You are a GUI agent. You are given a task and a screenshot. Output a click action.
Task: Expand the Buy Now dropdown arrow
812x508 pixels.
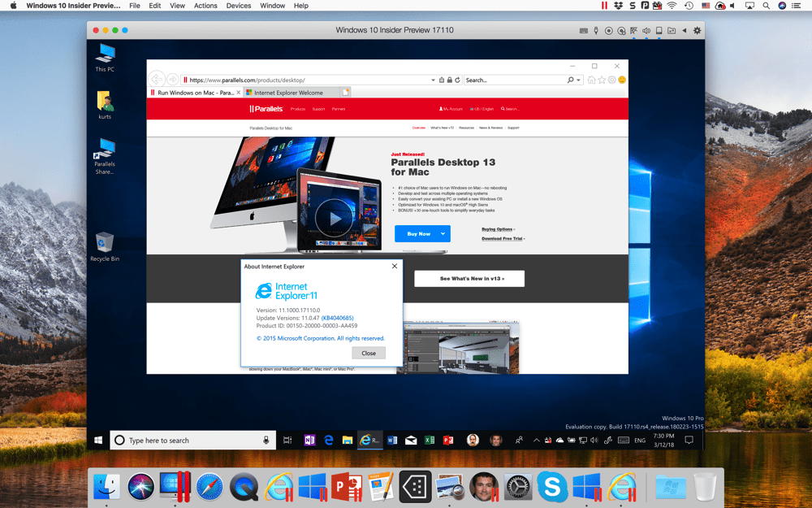(x=443, y=234)
